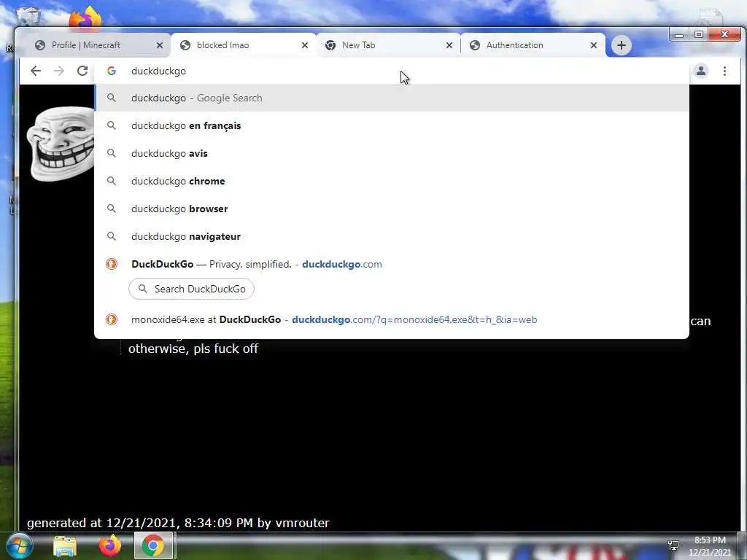Screen dimensions: 747x560
Task: Choose the 'duckduckgo chrome' suggestion
Action: pyautogui.click(x=392, y=181)
